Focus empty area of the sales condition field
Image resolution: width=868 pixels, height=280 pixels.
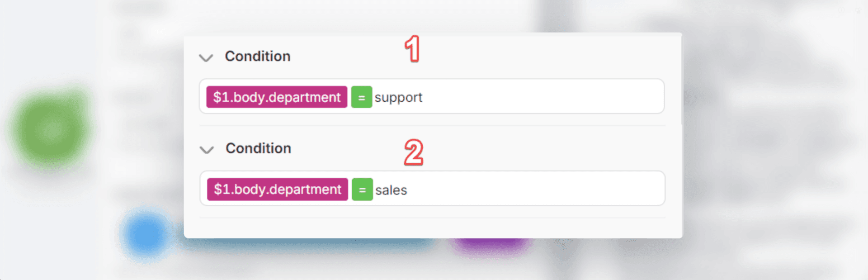click(542, 189)
